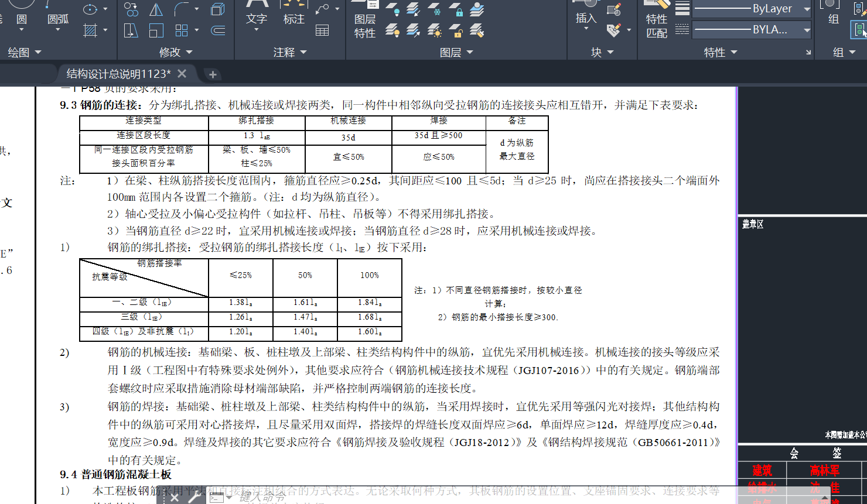This screenshot has width=867, height=504.
Task: Click the 图层特性 layer properties button
Action: 365,20
